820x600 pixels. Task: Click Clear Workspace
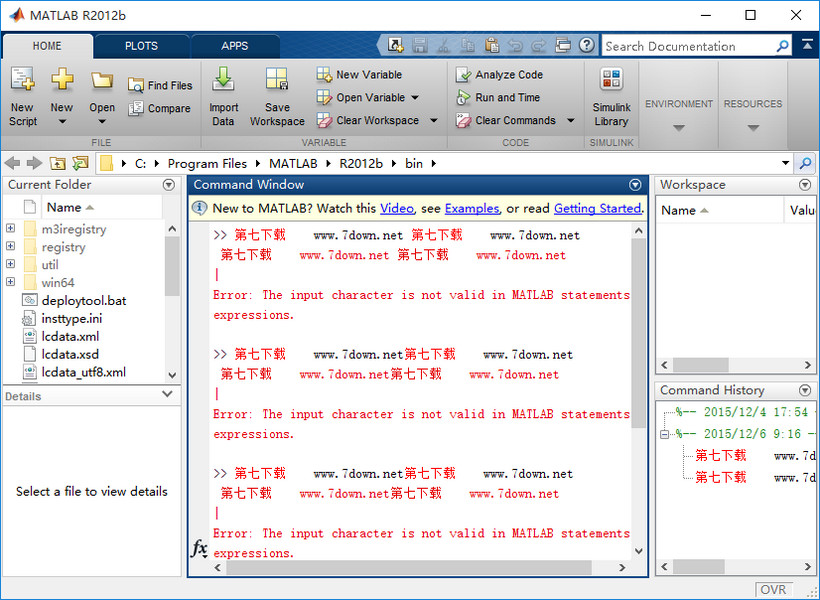[368, 120]
